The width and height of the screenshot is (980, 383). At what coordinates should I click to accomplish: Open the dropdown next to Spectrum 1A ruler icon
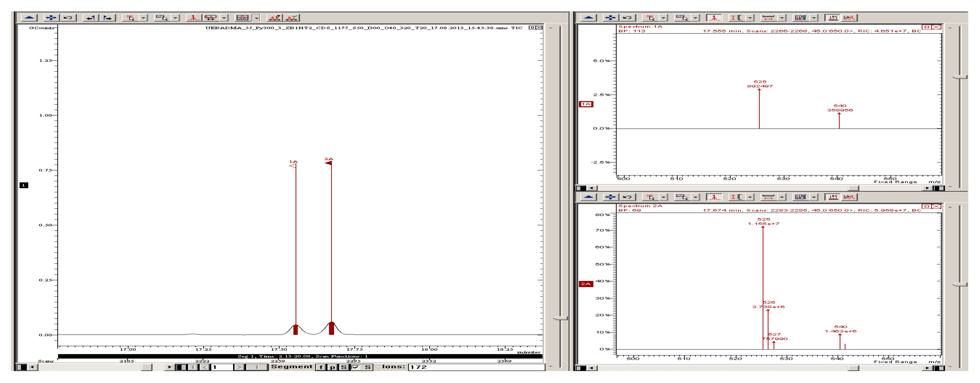tap(782, 17)
